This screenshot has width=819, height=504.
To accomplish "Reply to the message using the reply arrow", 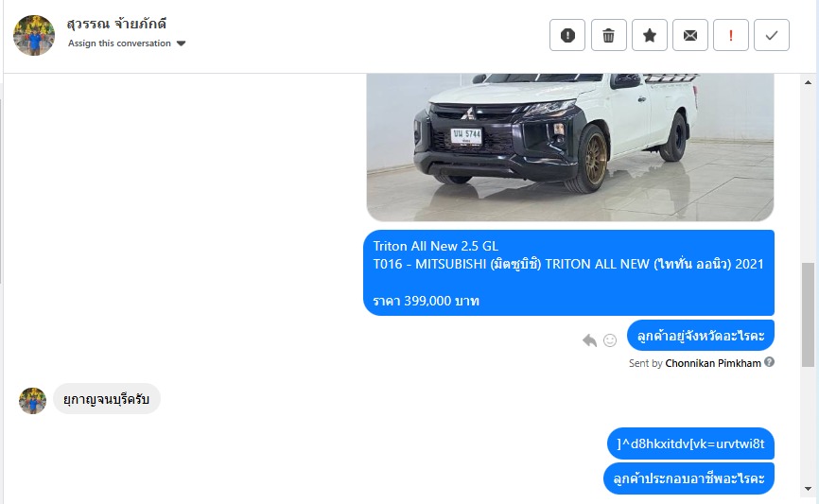I will [590, 340].
